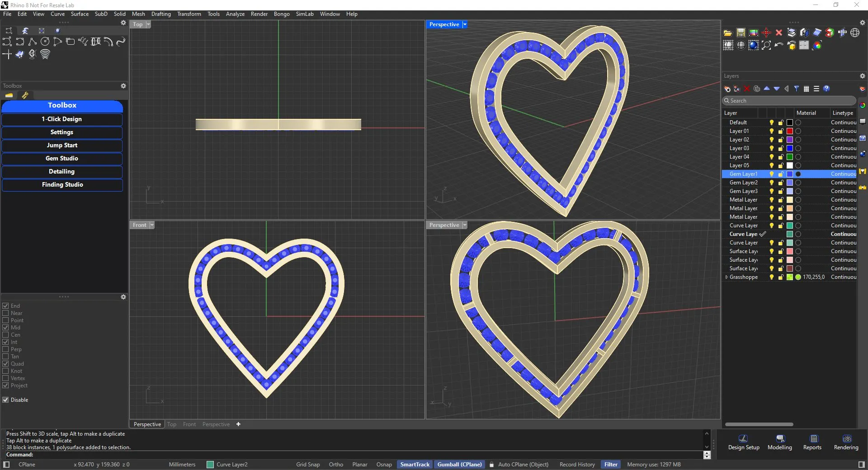Switch to the Front viewport tab
Viewport: 868px width, 470px height.
(189, 424)
